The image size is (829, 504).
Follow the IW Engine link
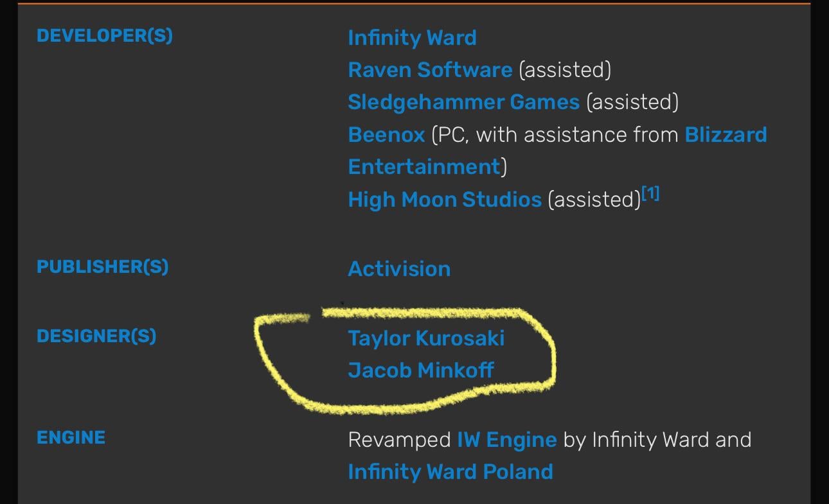pos(506,440)
